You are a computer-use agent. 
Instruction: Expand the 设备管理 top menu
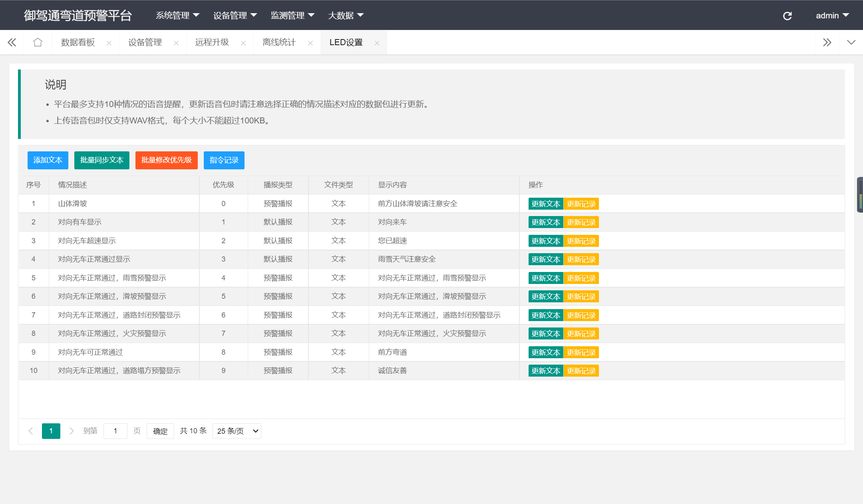(x=235, y=15)
